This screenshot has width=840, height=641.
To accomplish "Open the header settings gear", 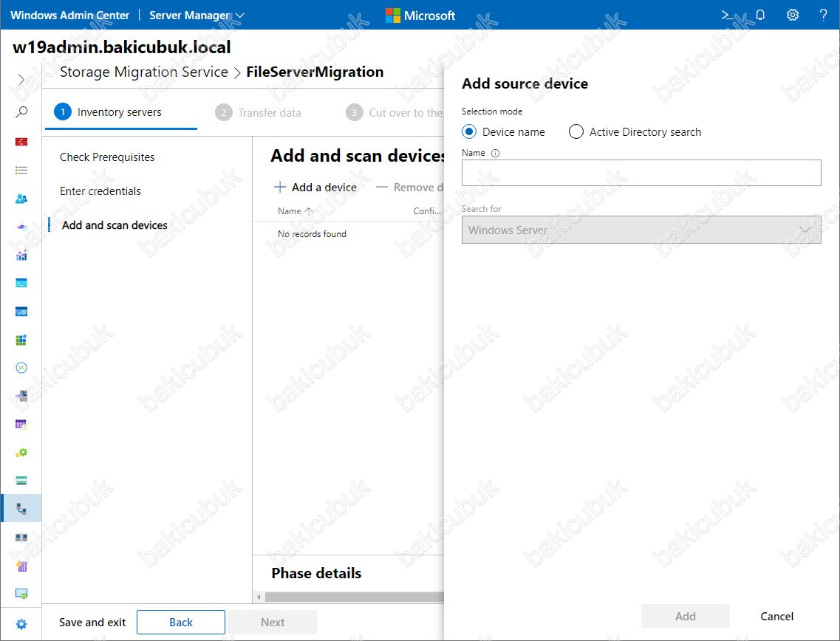I will pos(792,15).
